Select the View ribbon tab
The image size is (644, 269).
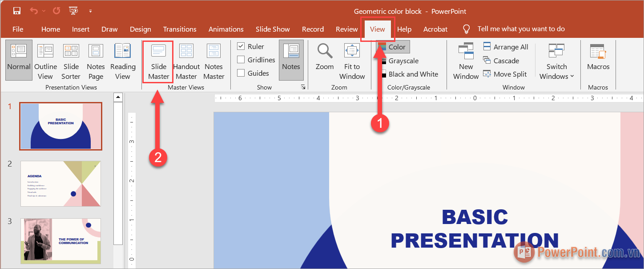tap(378, 29)
